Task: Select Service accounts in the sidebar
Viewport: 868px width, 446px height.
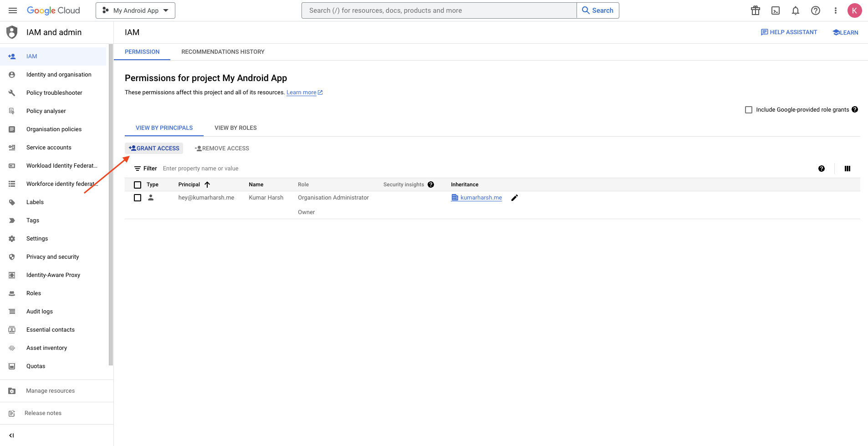Action: 48,147
